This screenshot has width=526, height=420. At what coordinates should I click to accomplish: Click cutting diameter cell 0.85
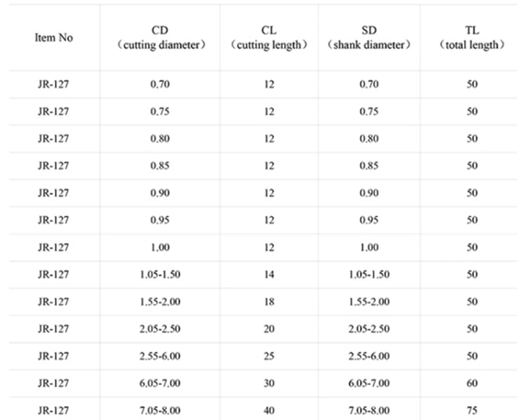click(160, 166)
